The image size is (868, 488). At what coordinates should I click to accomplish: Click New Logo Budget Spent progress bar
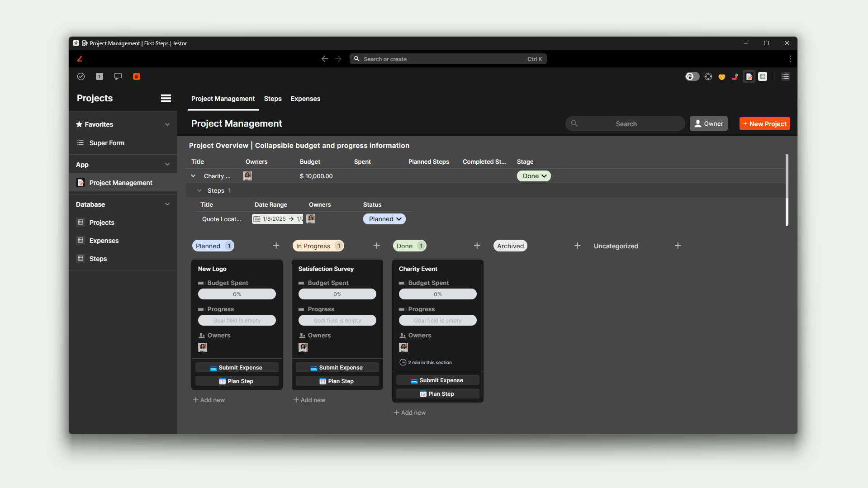(237, 294)
